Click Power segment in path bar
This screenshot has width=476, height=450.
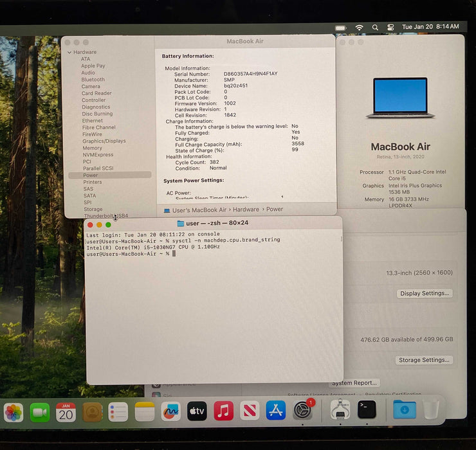coord(275,209)
